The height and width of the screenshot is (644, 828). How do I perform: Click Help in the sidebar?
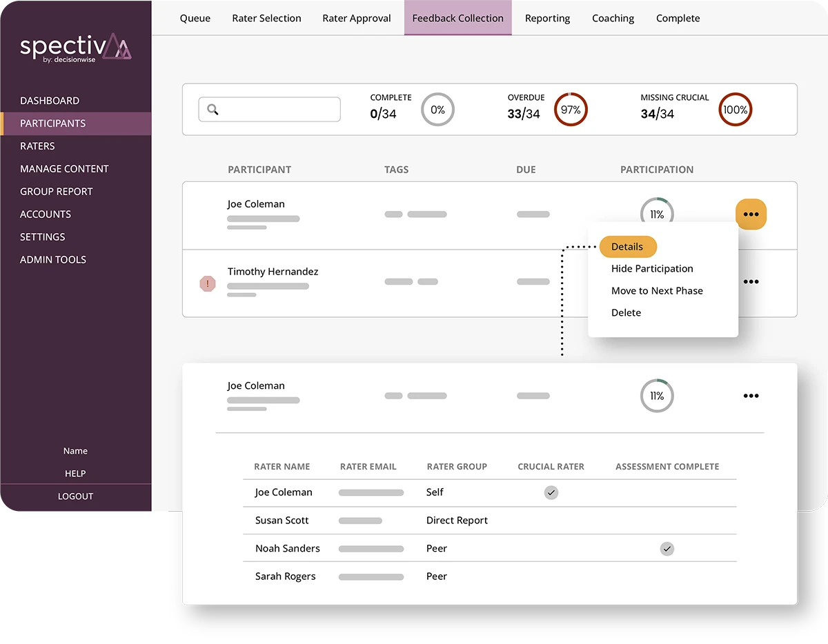click(75, 474)
